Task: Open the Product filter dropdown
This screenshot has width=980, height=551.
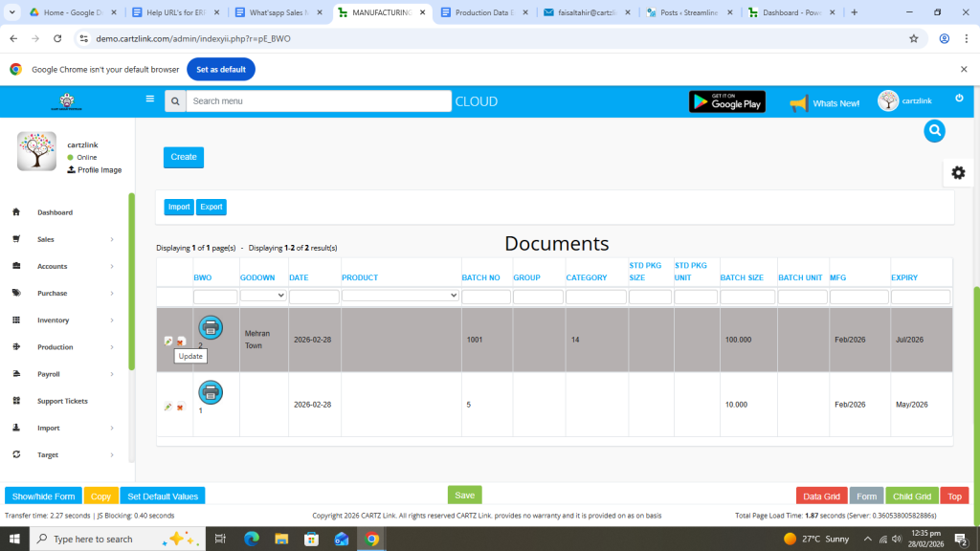Action: pyautogui.click(x=400, y=296)
